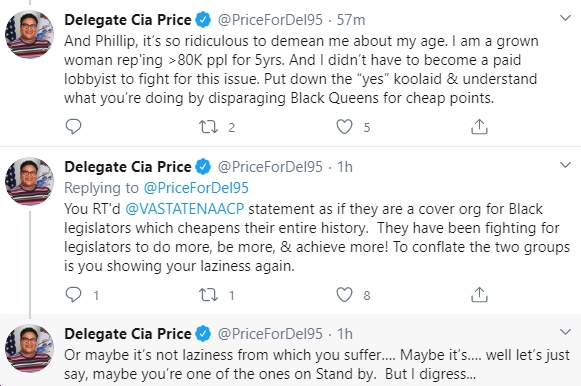Share the VASTATENAACP tweet via share icon
This screenshot has height=386, width=581.
click(x=479, y=295)
